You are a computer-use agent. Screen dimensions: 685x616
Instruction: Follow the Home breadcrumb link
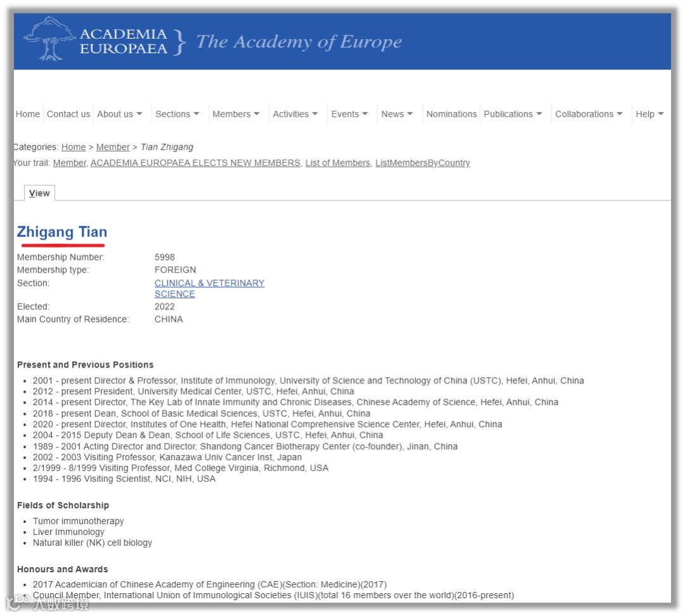[x=74, y=147]
